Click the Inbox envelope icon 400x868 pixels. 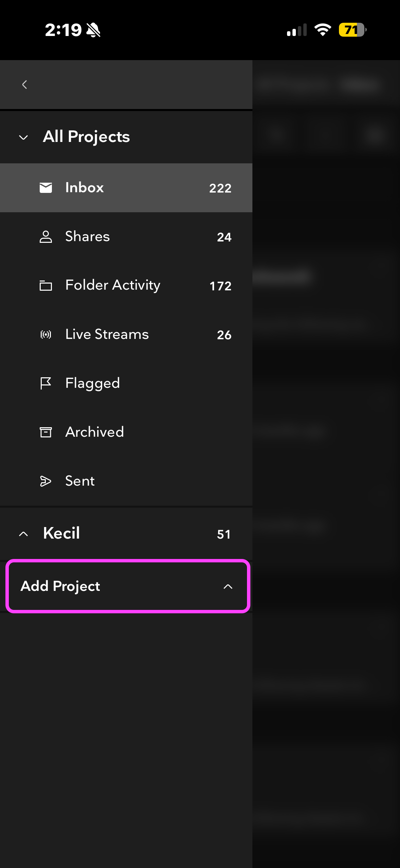46,188
